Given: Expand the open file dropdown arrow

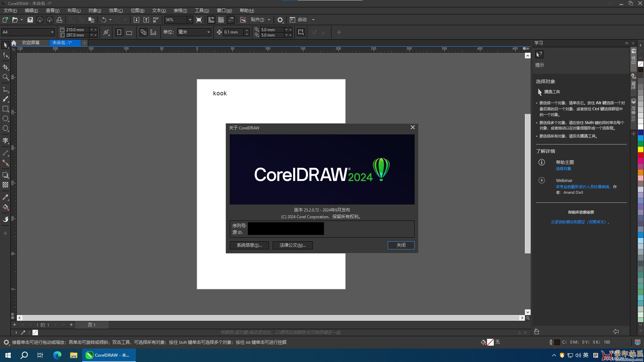Looking at the screenshot, I should coord(22,20).
